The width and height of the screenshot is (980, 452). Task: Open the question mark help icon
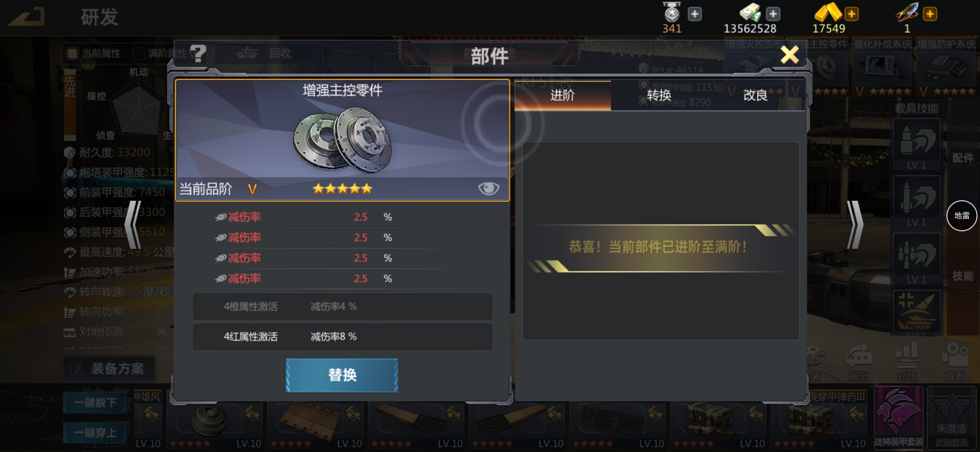[198, 53]
